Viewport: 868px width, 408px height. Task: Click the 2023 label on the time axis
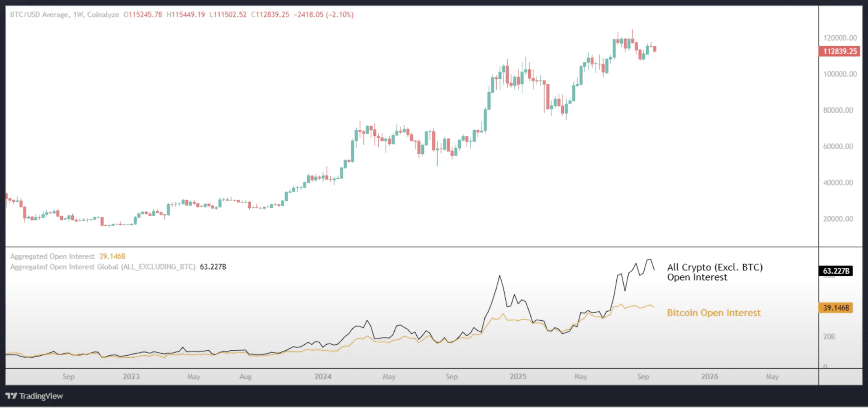point(131,376)
